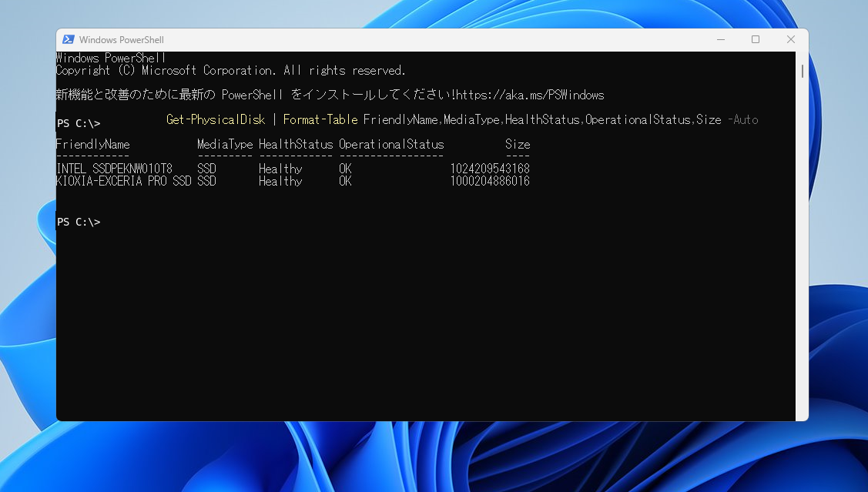The width and height of the screenshot is (868, 492).
Task: Click the size value 1000204886016
Action: [x=490, y=181]
